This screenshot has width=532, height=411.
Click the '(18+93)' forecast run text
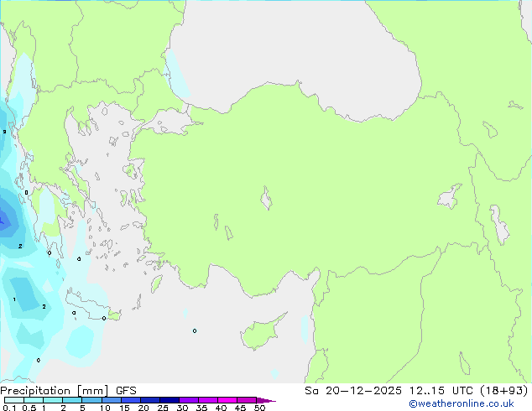click(504, 391)
